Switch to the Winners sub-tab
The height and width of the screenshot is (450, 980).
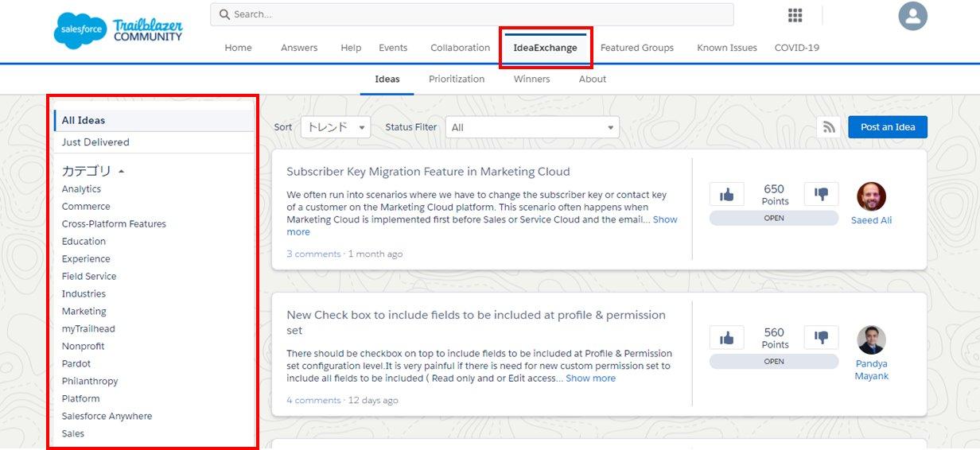[531, 80]
